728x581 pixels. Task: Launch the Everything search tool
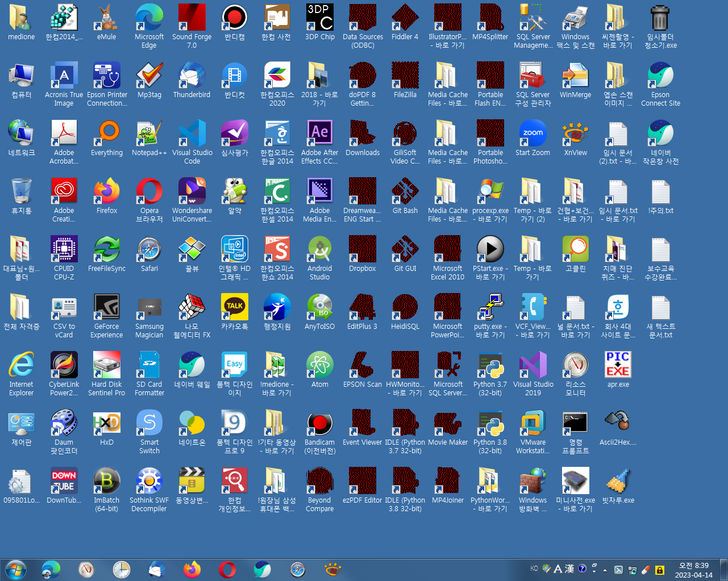[x=107, y=138]
